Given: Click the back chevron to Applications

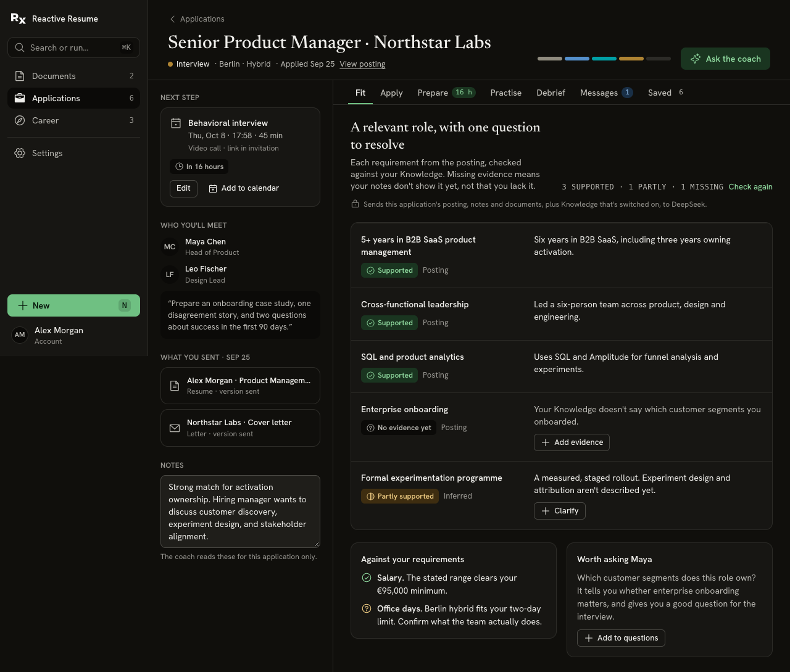Looking at the screenshot, I should tap(173, 19).
